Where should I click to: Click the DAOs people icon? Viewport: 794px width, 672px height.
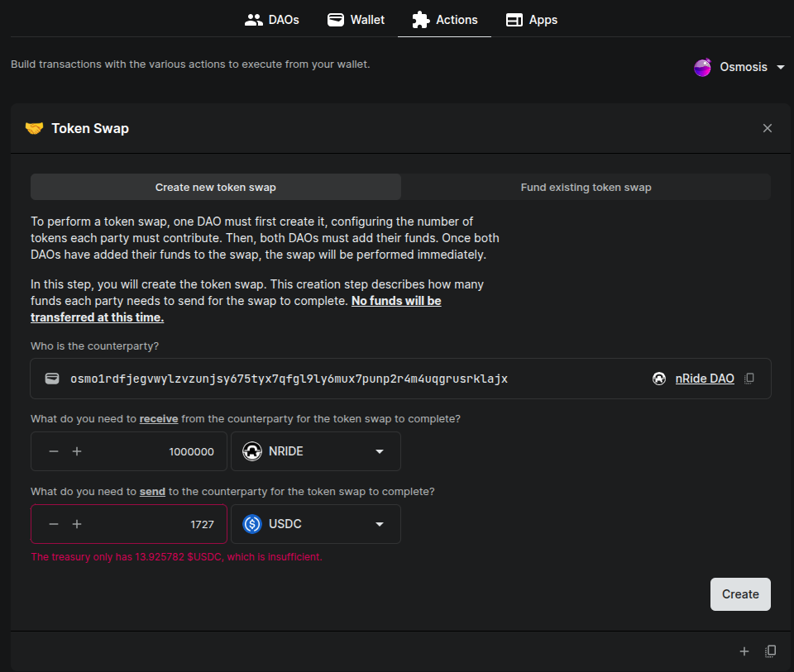[x=254, y=20]
